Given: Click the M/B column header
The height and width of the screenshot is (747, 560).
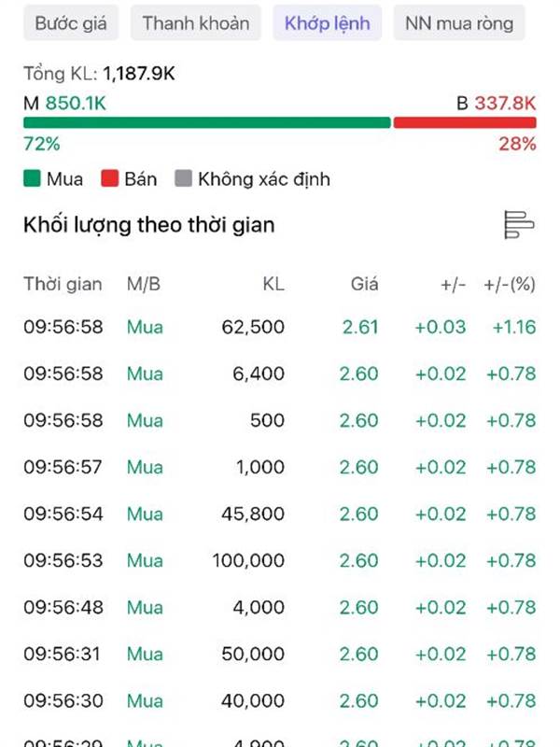Looking at the screenshot, I should [x=144, y=285].
